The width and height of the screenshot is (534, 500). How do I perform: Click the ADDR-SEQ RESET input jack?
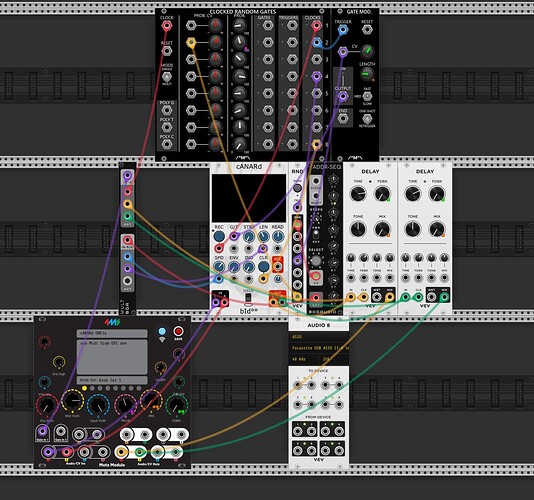pos(316,196)
